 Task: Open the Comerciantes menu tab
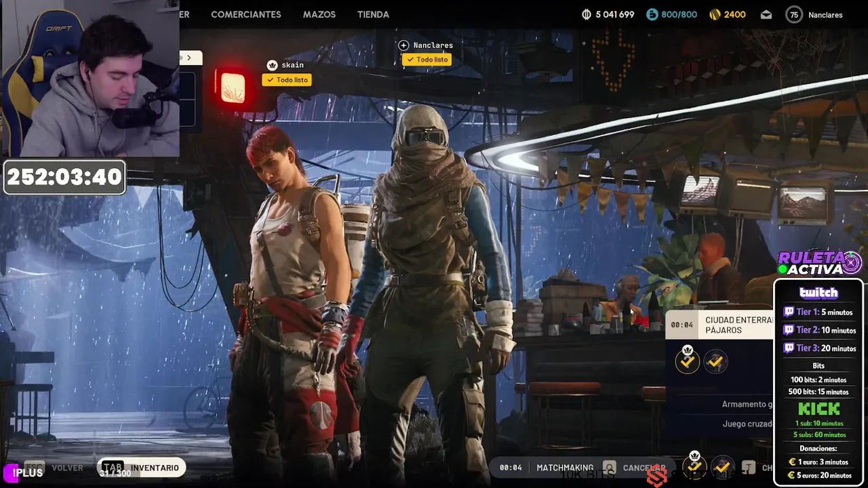pos(245,14)
